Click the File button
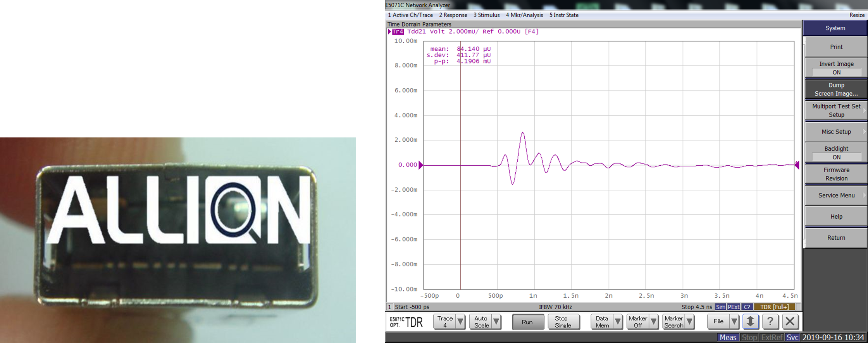This screenshot has width=868, height=343. coord(718,322)
